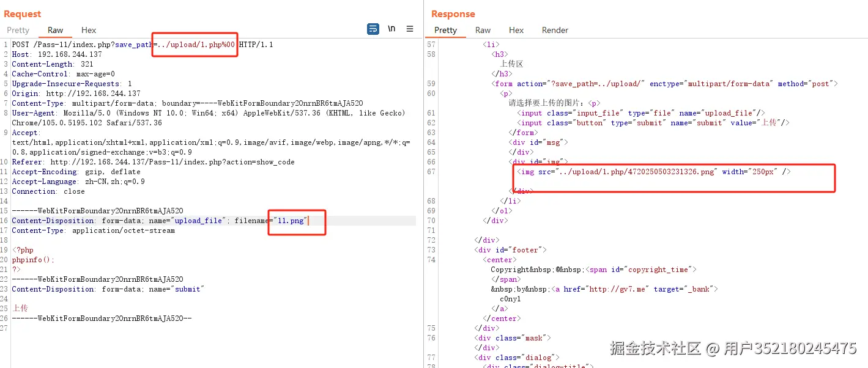Click the Connection: close header

48,191
